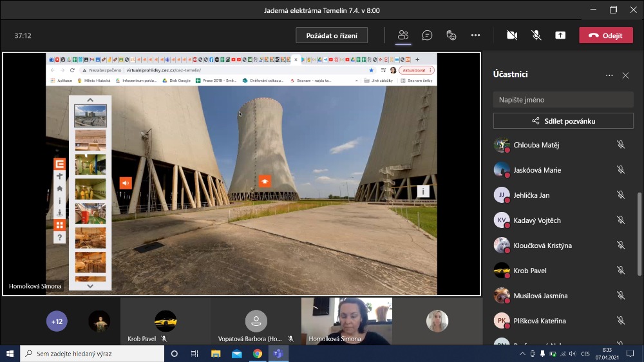Click the Sdílet pozvánku button

coord(563,120)
